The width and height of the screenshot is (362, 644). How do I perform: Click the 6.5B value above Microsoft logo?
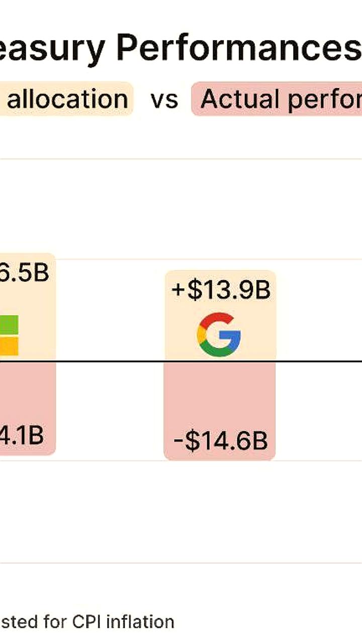pyautogui.click(x=24, y=273)
